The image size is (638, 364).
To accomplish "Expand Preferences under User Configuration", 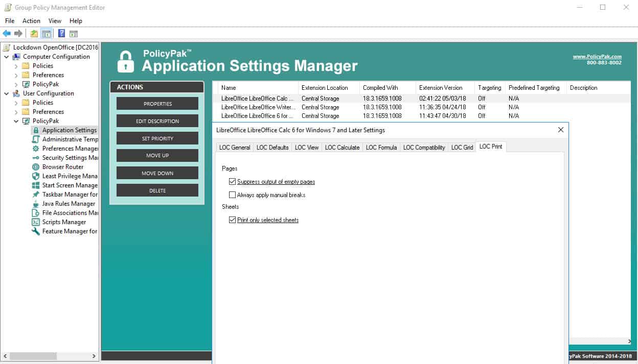I will point(16,112).
